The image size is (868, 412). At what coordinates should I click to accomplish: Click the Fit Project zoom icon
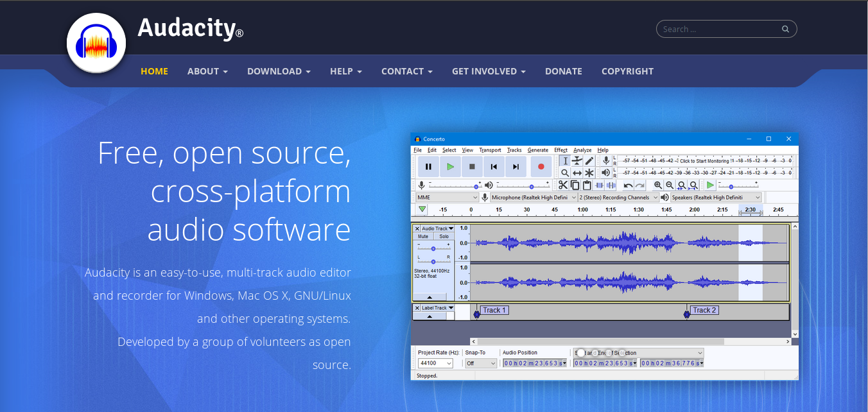point(693,185)
